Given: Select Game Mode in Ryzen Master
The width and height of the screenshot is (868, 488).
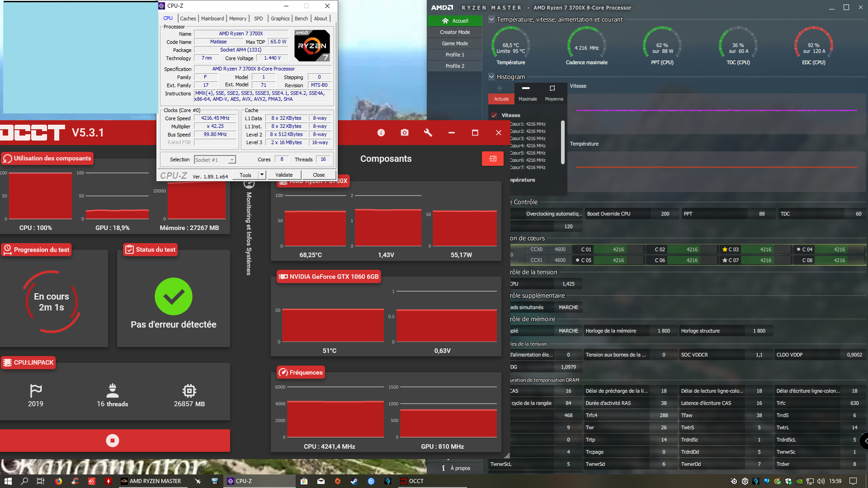Looking at the screenshot, I should pyautogui.click(x=455, y=43).
